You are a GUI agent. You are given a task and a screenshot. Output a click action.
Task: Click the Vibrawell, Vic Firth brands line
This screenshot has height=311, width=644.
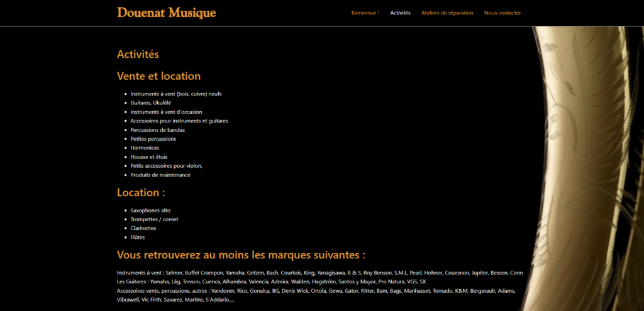point(176,300)
